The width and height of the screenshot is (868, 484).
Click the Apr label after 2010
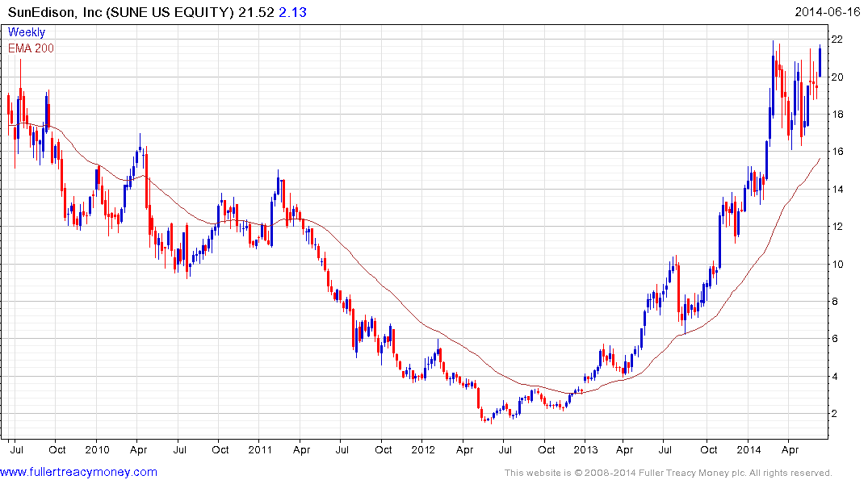point(138,450)
